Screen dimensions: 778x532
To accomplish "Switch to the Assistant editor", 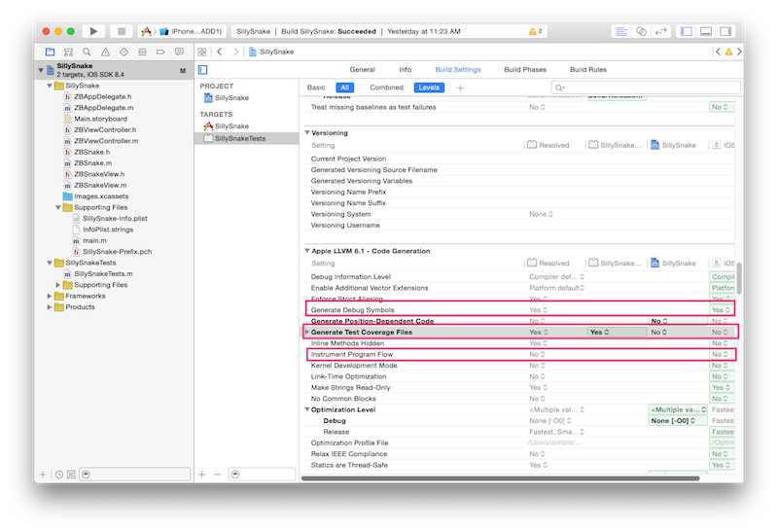I will pos(642,31).
